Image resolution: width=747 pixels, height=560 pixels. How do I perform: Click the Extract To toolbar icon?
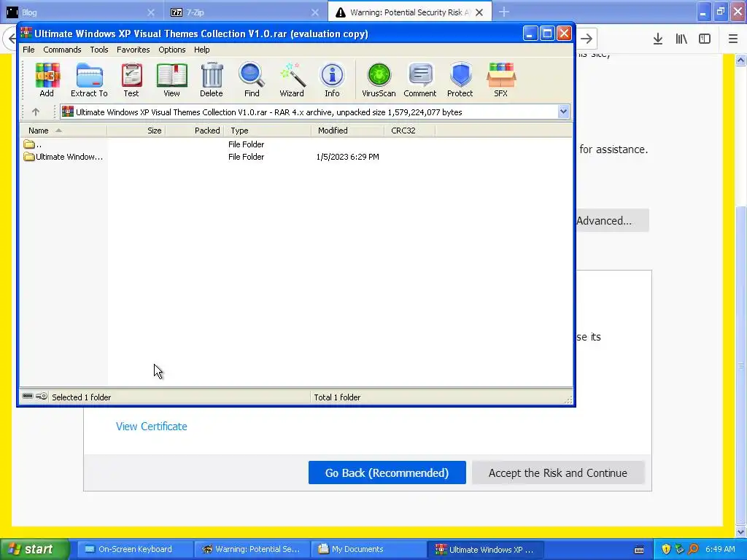(89, 80)
